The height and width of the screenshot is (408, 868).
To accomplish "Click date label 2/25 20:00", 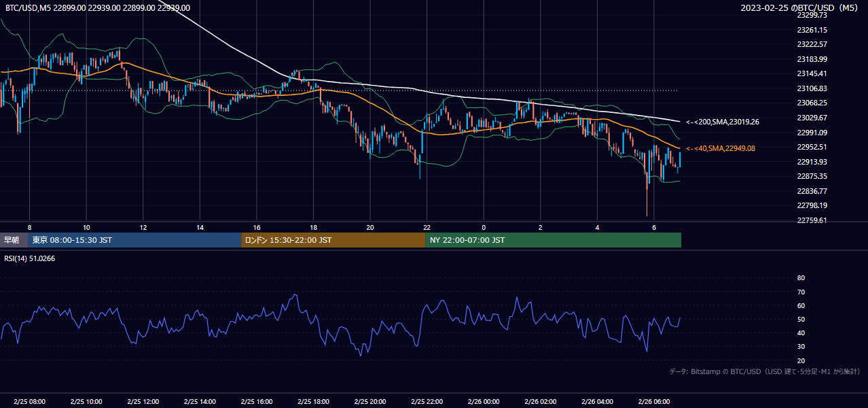I will (370, 401).
